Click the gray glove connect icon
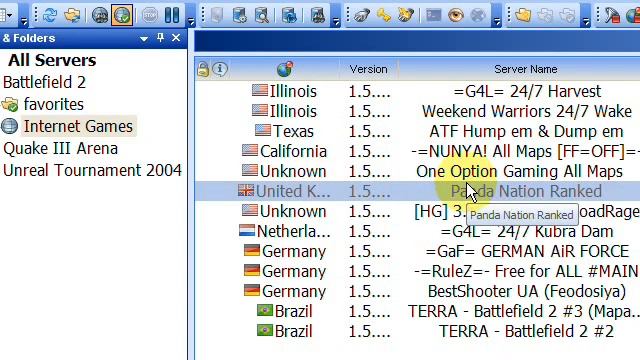This screenshot has height=360, width=640. [x=362, y=15]
